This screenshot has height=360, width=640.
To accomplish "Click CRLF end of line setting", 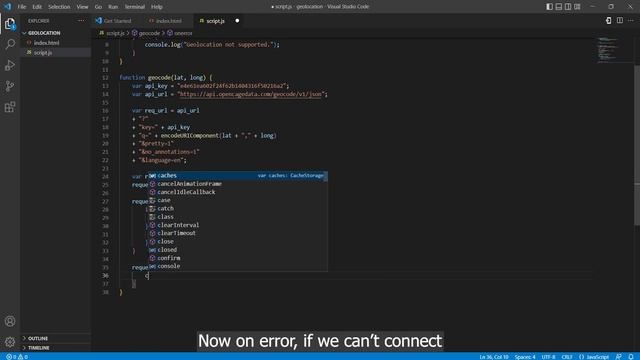I will [567, 357].
